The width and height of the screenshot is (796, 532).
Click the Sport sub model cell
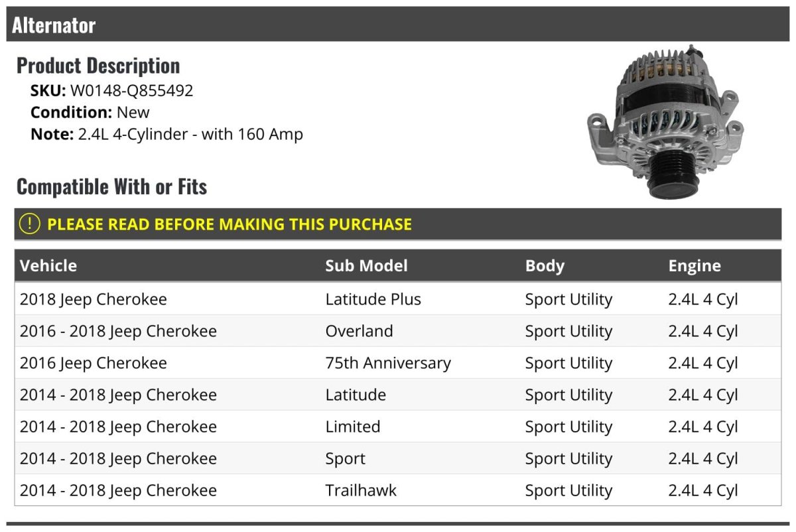click(x=346, y=458)
